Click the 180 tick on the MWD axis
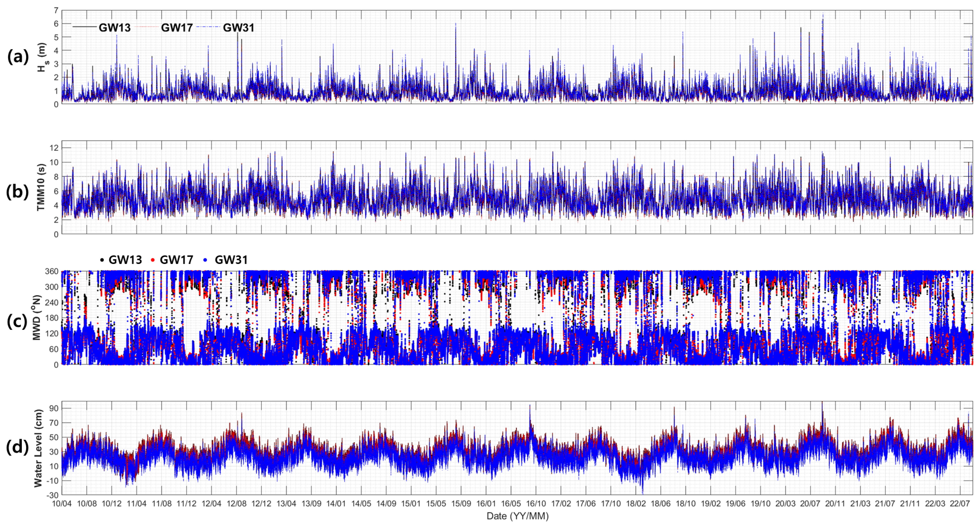 pos(52,318)
